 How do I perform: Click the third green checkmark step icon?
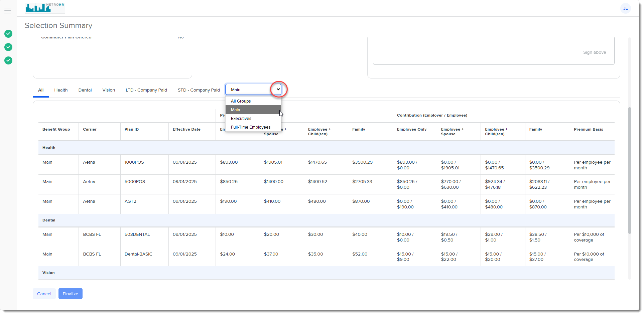pyautogui.click(x=8, y=60)
